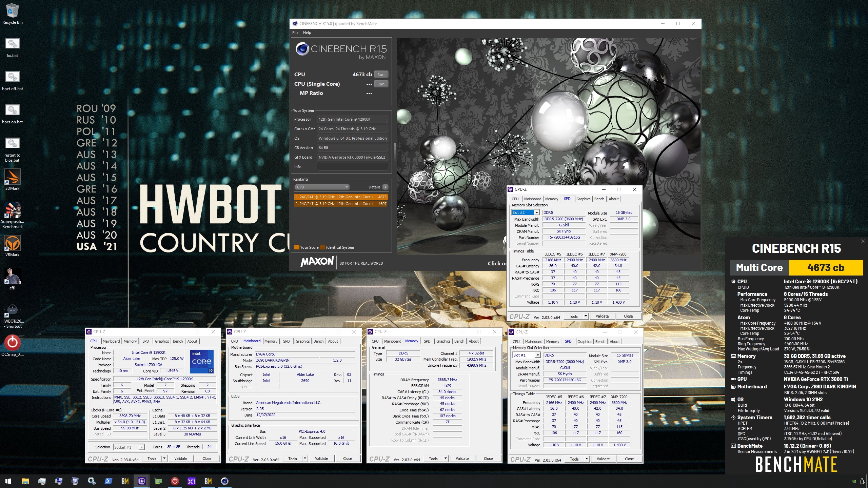Open PowerShell from the taskbar
The height and width of the screenshot is (488, 868).
click(x=108, y=481)
